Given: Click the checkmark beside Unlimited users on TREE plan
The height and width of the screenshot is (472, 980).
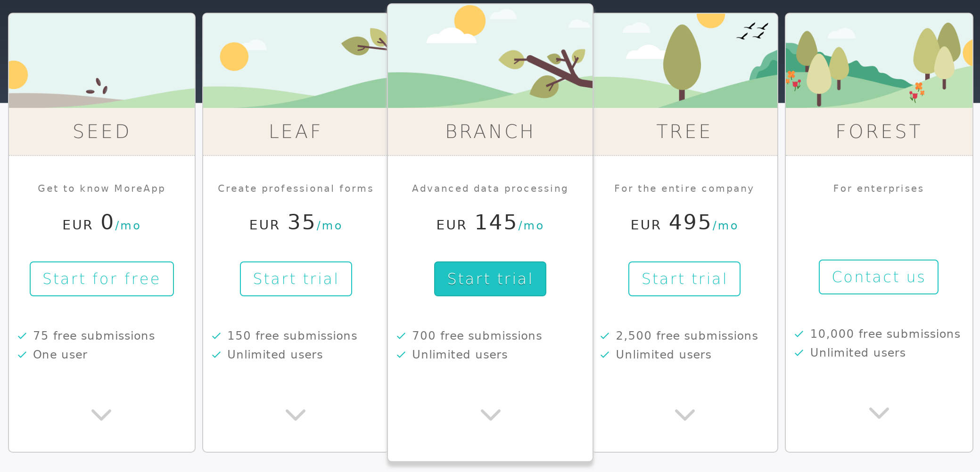Looking at the screenshot, I should click(605, 354).
